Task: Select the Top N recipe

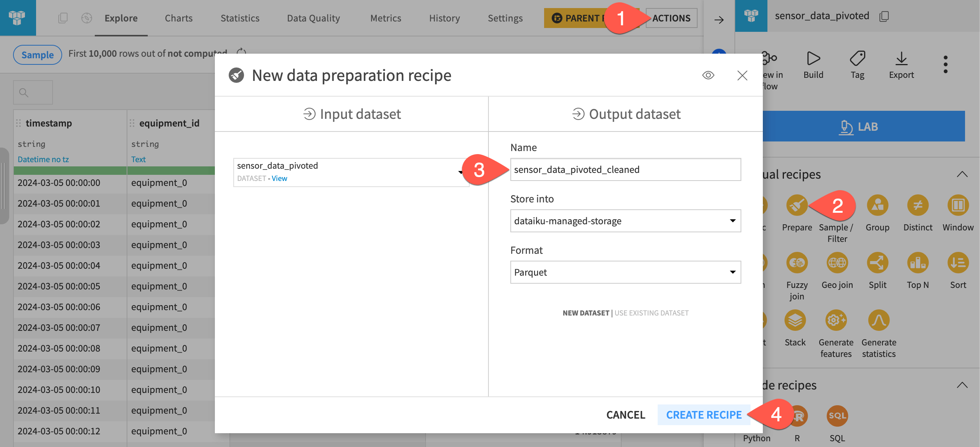Action: point(918,263)
